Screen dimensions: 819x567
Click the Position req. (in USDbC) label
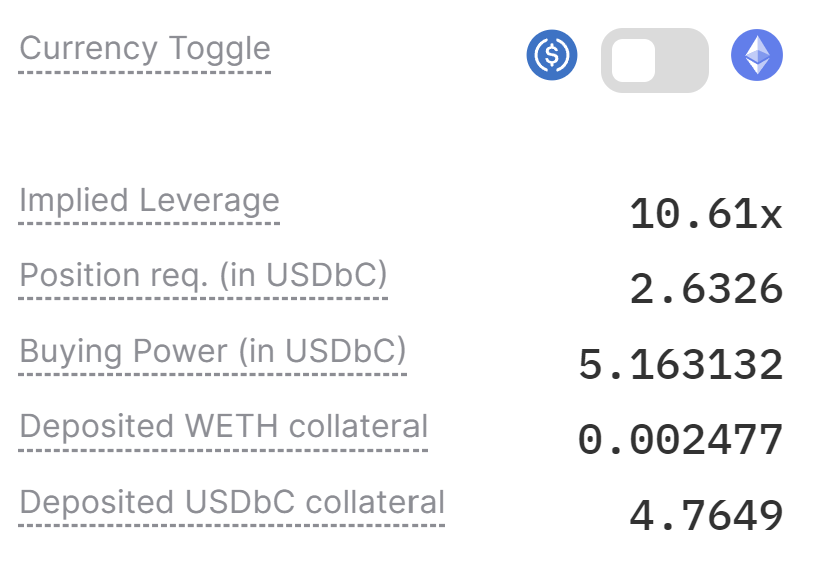tap(203, 275)
